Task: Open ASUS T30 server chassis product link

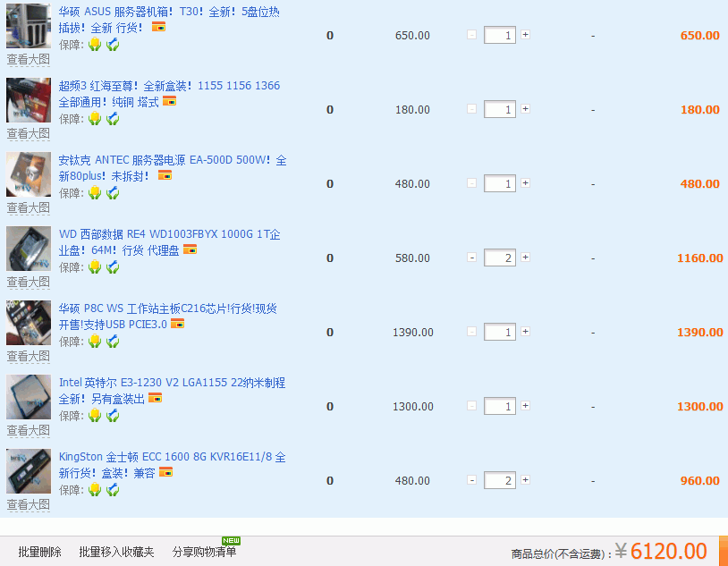Action: tap(169, 20)
